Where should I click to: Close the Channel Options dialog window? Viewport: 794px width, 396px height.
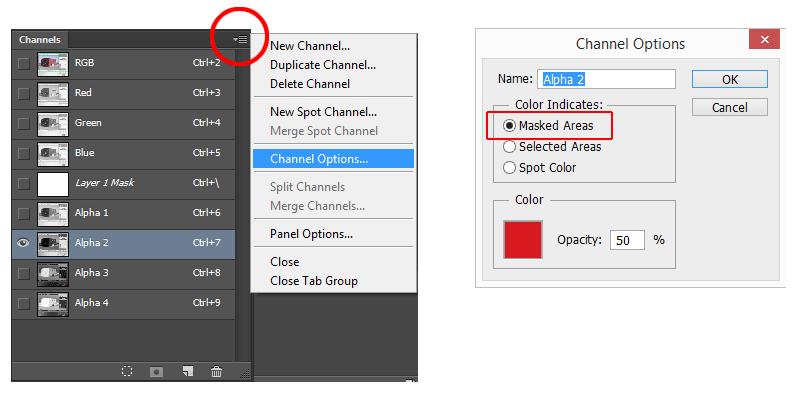(764, 39)
